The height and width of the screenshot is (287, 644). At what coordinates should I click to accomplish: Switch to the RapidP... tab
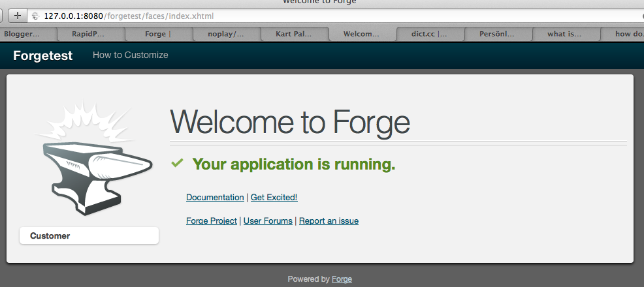[x=91, y=35]
